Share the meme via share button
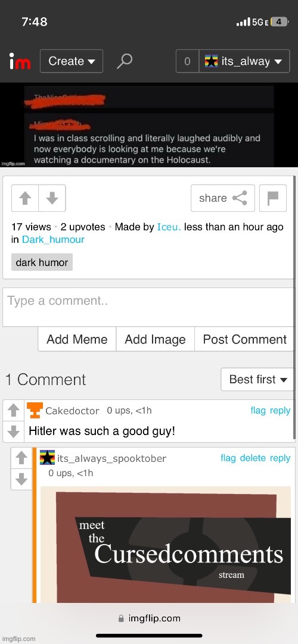Viewport: 298px width, 644px height. [x=223, y=198]
